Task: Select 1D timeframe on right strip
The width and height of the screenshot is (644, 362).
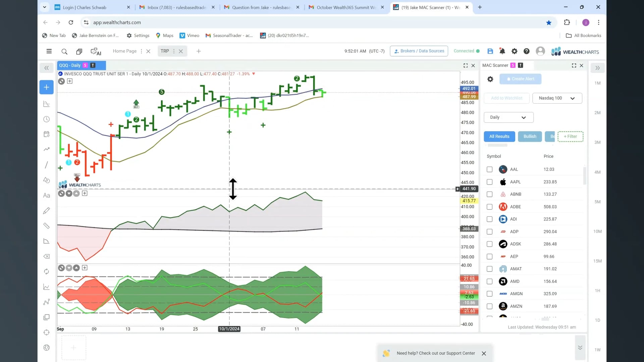Action: tap(597, 320)
